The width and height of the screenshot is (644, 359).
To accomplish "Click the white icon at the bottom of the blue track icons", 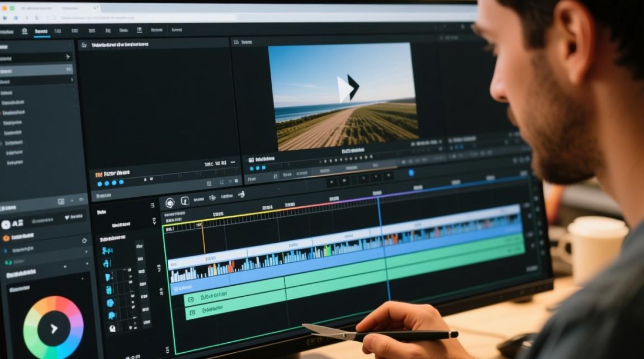I will pos(113,328).
